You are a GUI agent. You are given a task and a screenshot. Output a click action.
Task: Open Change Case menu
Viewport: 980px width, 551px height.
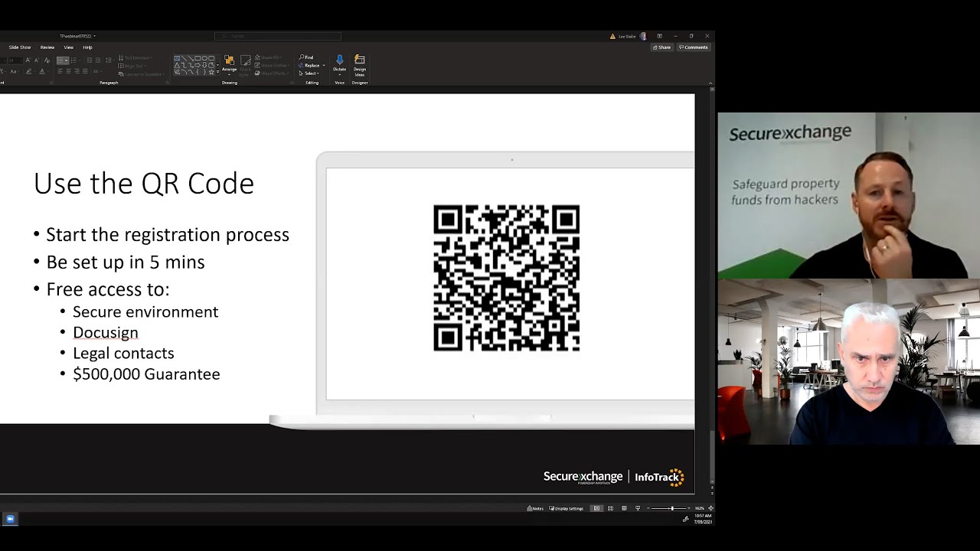[x=14, y=71]
